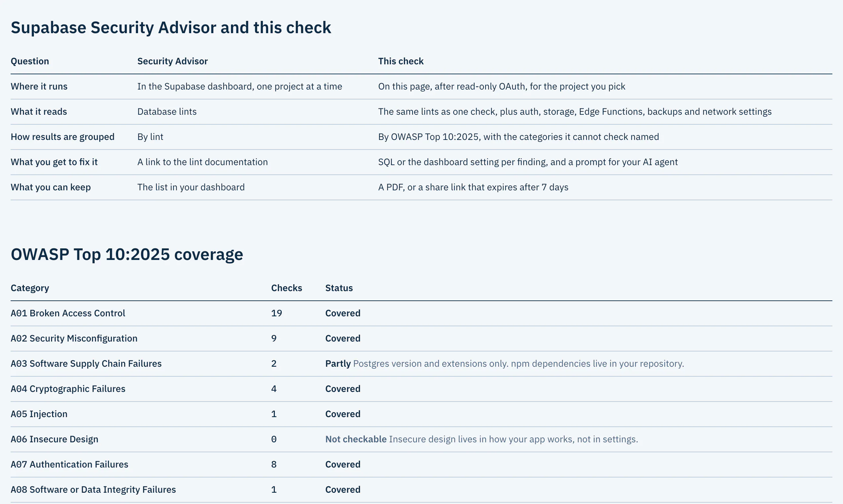
Task: Click 'What you can keep' row label
Action: coord(51,187)
